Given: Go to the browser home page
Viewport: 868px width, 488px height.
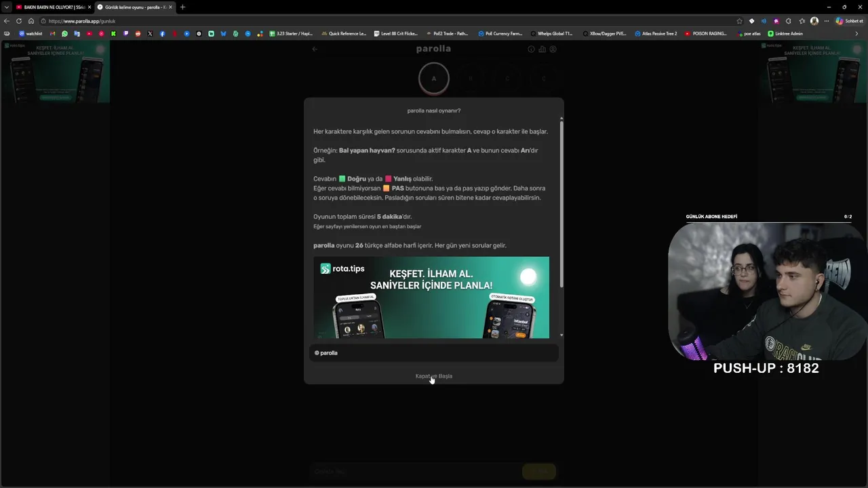Looking at the screenshot, I should point(31,21).
